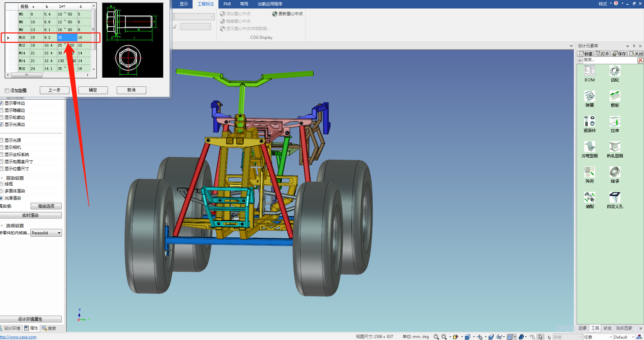Click the 高级选项 button
This screenshot has width=644, height=340.
(x=46, y=206)
